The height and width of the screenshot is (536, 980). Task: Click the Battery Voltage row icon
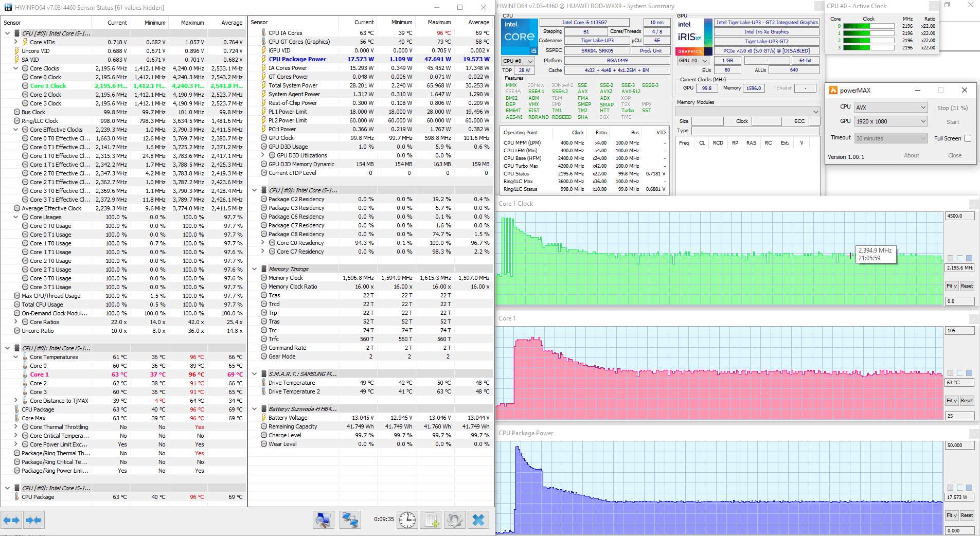click(x=263, y=418)
